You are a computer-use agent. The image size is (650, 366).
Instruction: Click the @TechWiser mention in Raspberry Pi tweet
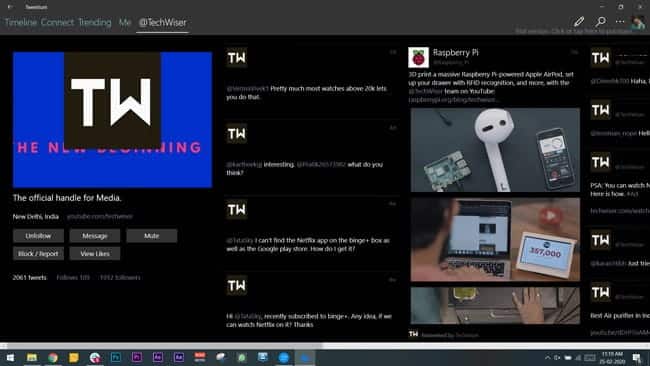425,91
